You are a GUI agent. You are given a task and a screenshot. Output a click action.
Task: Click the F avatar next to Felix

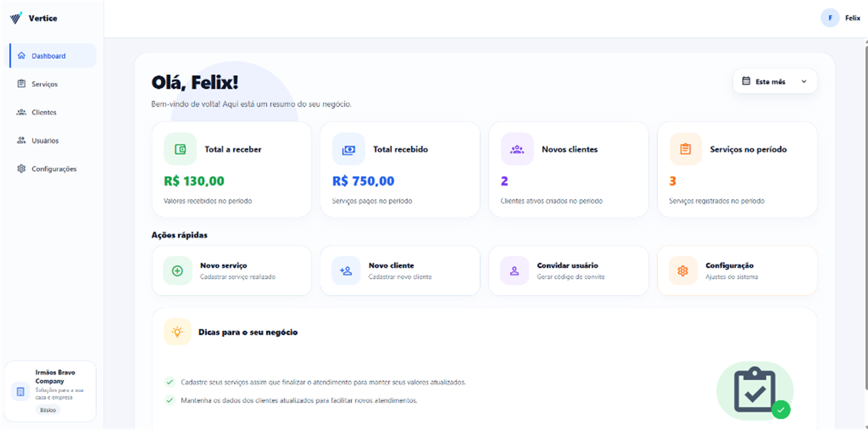point(830,18)
